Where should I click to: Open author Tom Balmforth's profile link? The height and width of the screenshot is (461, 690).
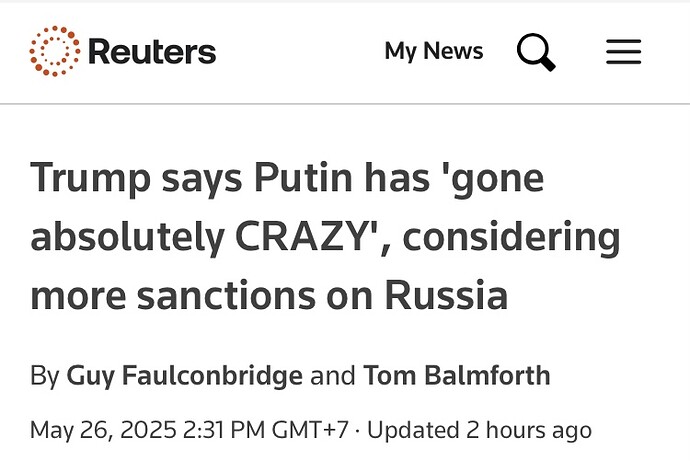[x=457, y=376]
